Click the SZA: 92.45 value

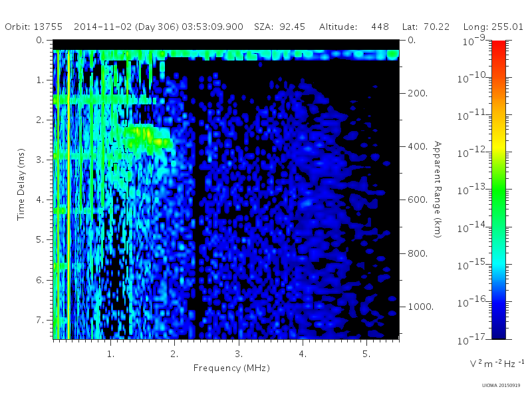[x=279, y=27]
